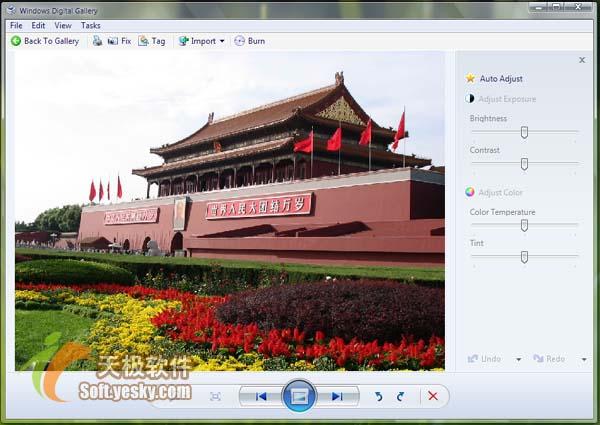Open the Fix tool
Viewport: 600px width, 425px height.
119,41
